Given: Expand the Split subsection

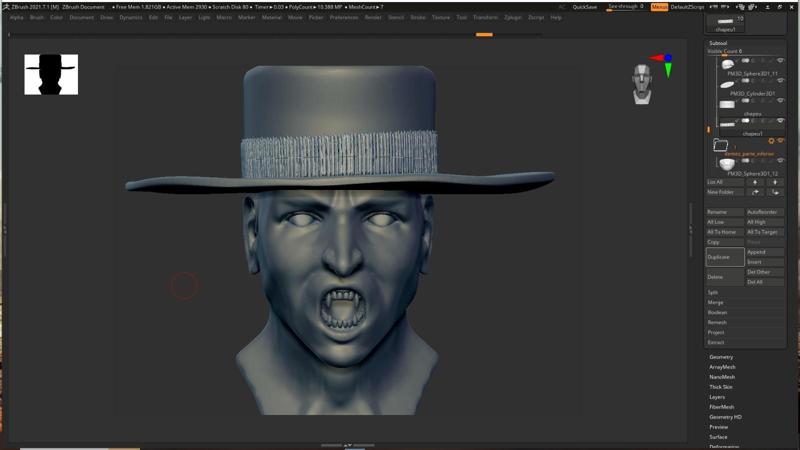Looking at the screenshot, I should (712, 292).
